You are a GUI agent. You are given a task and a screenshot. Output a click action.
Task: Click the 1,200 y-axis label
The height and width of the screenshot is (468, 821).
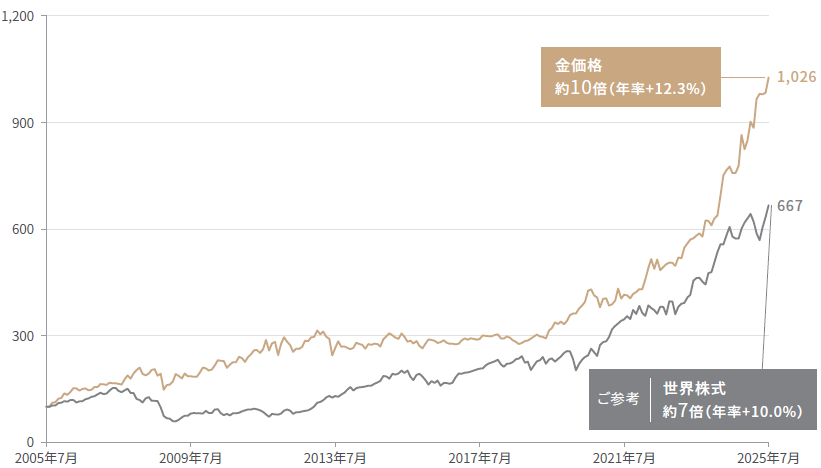(x=18, y=17)
